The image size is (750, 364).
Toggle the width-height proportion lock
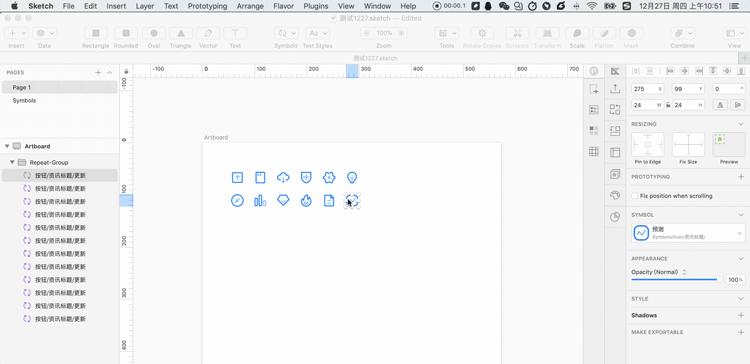(x=668, y=105)
